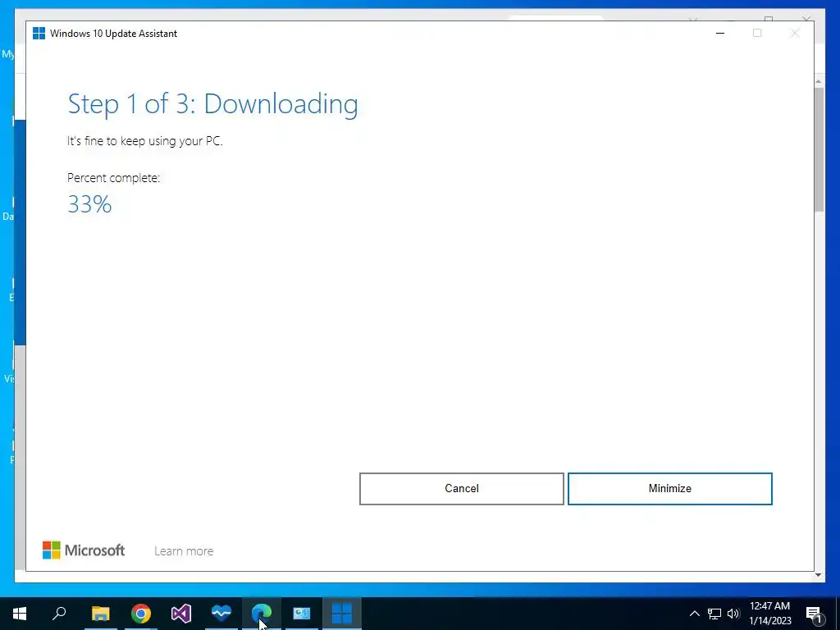This screenshot has width=840, height=630.
Task: Click the scrollbar down arrow in the background window
Action: [818, 575]
